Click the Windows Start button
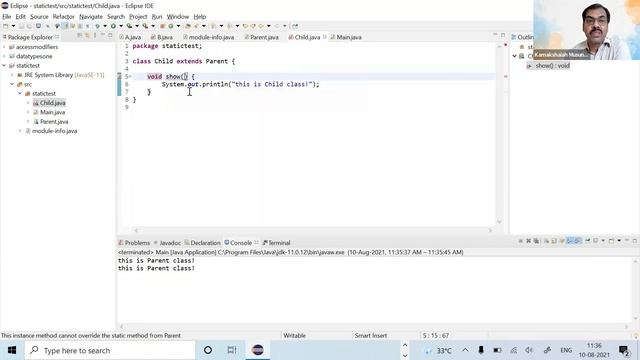This screenshot has height=360, width=640. coord(12,350)
